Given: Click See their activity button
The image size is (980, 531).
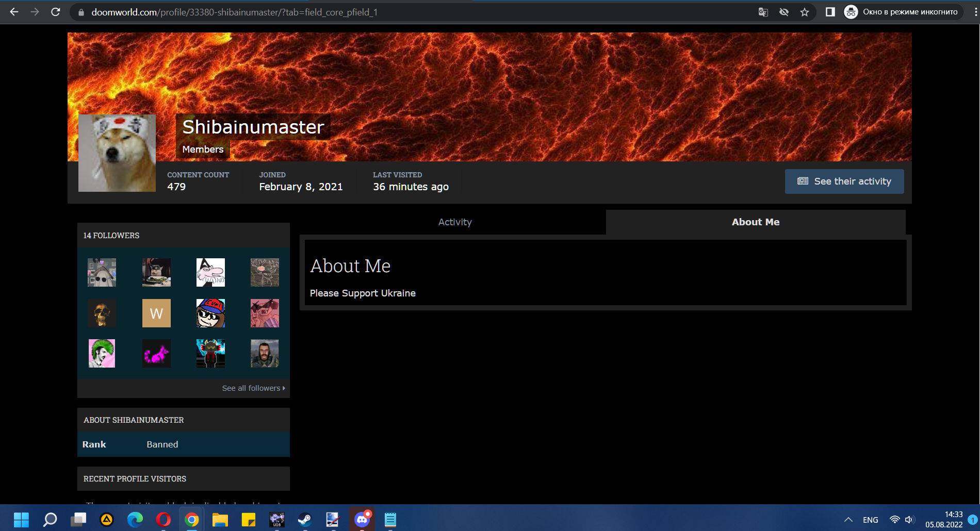Looking at the screenshot, I should coord(844,181).
